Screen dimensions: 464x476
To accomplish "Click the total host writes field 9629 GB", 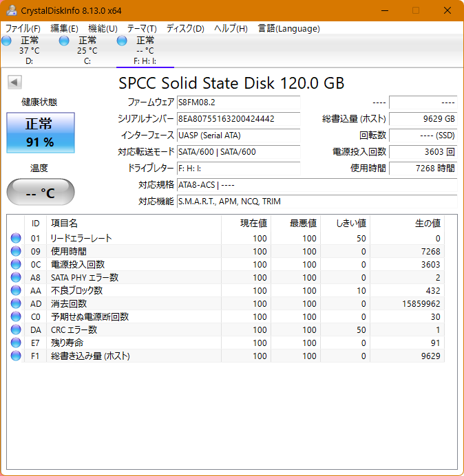I will (x=423, y=119).
